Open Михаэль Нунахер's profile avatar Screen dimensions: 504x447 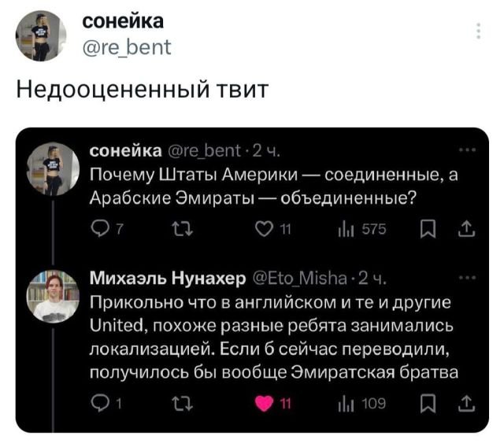(x=53, y=295)
